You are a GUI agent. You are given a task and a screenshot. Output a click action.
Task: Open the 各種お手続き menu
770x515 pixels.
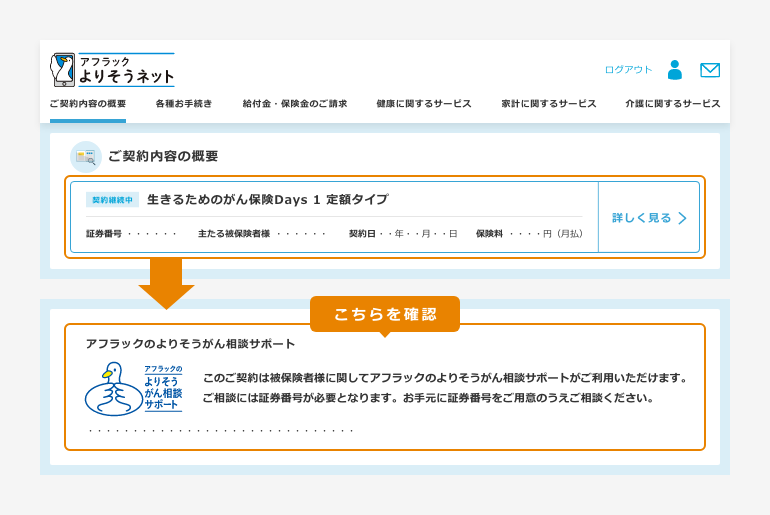pyautogui.click(x=184, y=104)
